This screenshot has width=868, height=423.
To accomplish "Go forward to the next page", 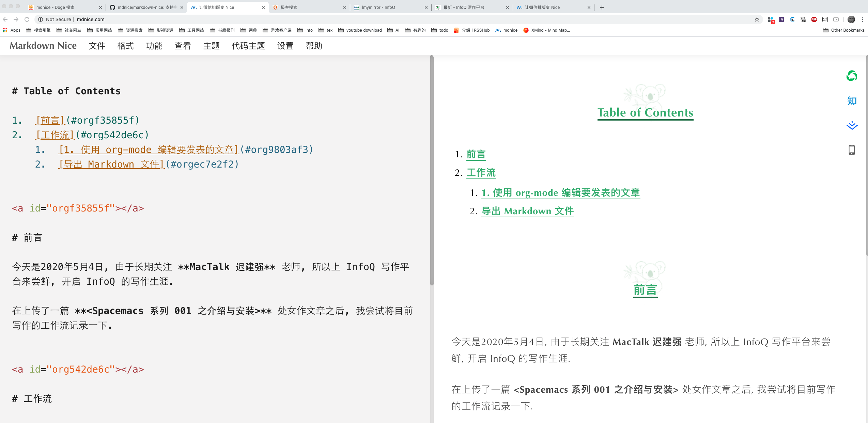I will [x=16, y=19].
